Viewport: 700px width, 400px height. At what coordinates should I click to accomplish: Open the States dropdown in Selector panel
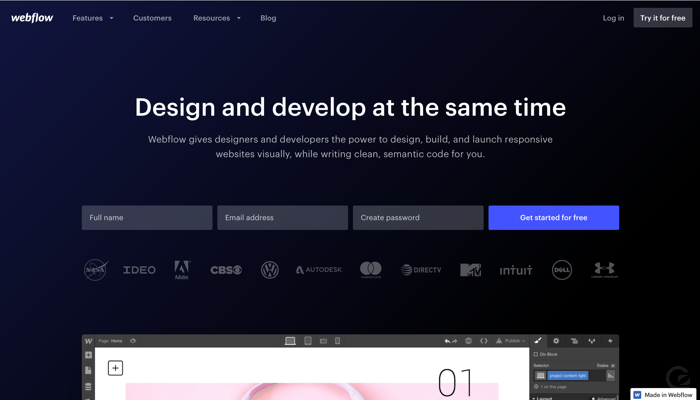tap(605, 366)
